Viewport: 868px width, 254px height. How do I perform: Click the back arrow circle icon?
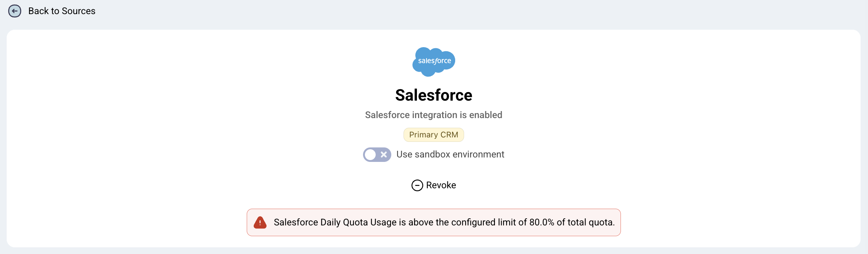point(15,11)
